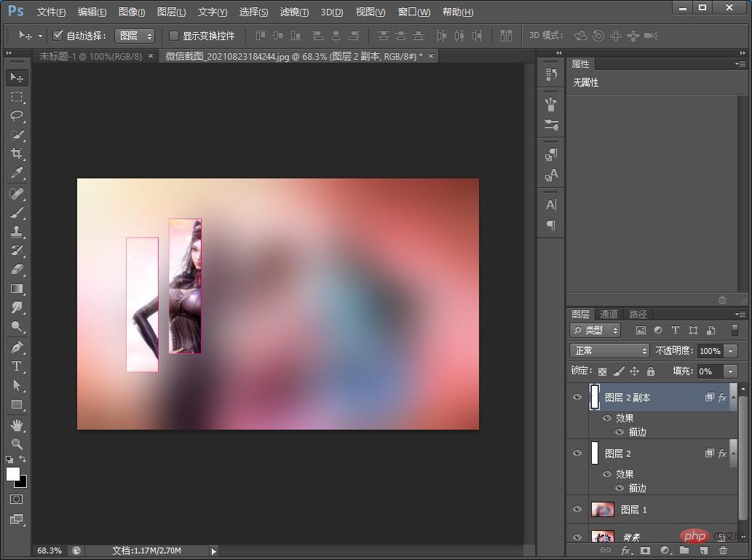Open the 图层 auto-select dropdown
Screen dimensions: 752x560
(135, 36)
